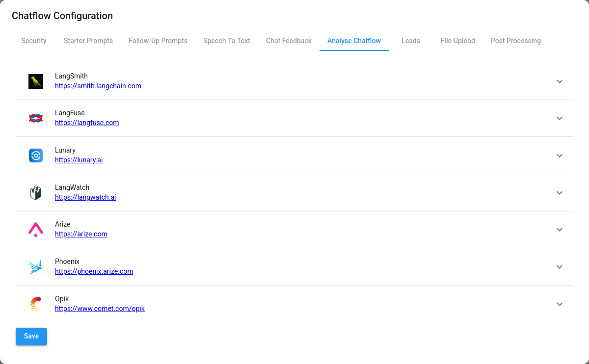Image resolution: width=589 pixels, height=364 pixels.
Task: Select the Leads tab
Action: [x=411, y=41]
